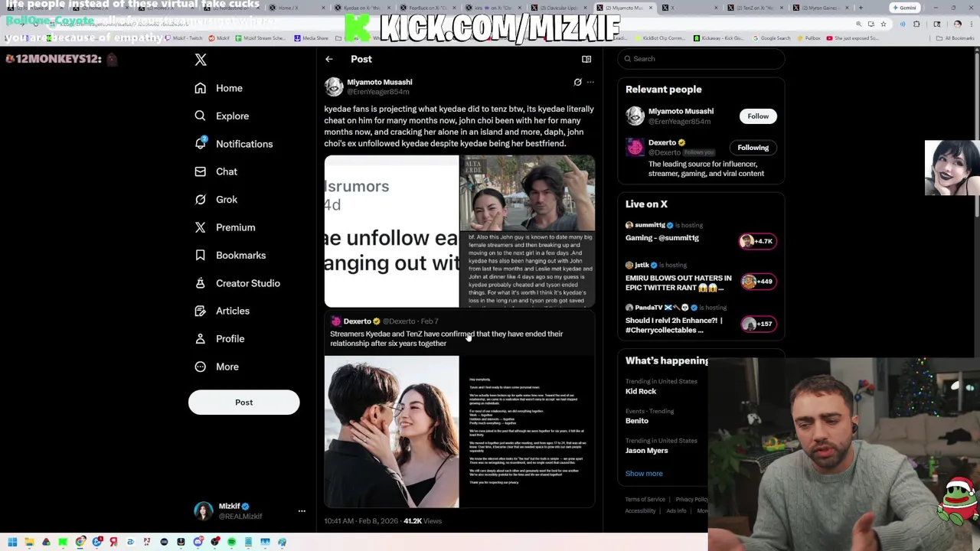The image size is (980, 551).
Task: Click the Grok icon
Action: (x=201, y=199)
